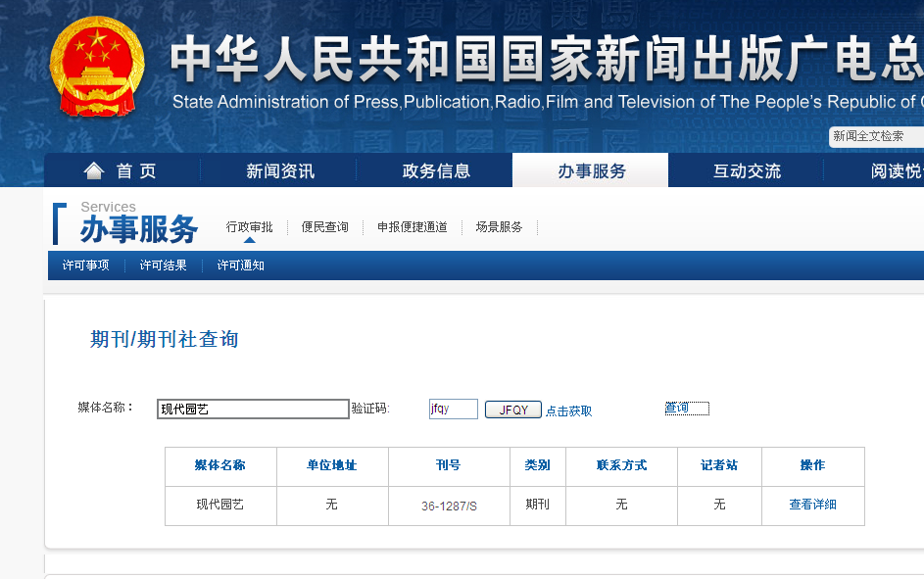Image resolution: width=924 pixels, height=579 pixels.
Task: Click the 媒体名称 column header
Action: click(x=220, y=465)
